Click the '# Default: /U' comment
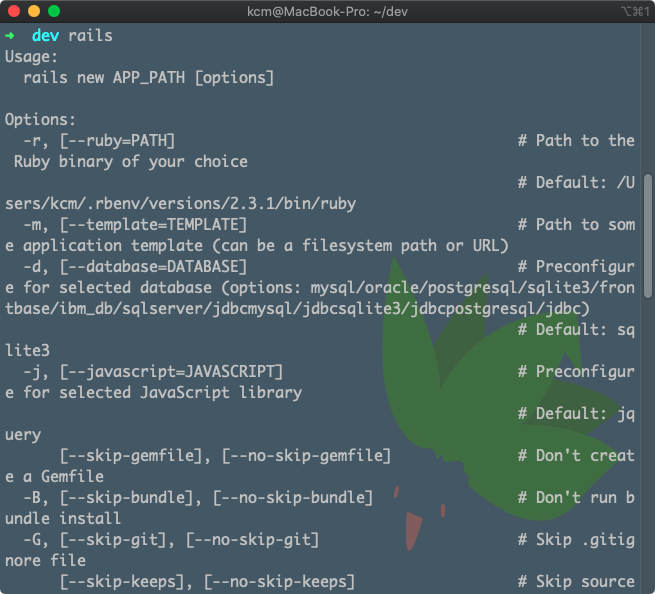The width and height of the screenshot is (655, 594). click(576, 183)
